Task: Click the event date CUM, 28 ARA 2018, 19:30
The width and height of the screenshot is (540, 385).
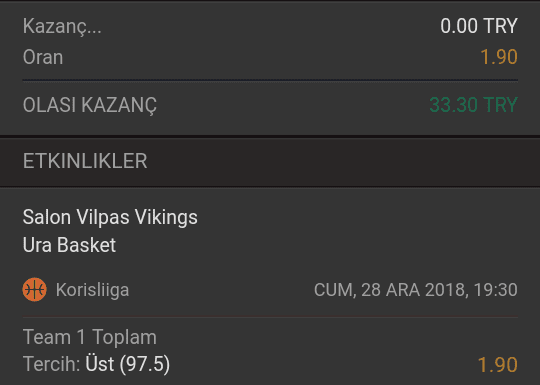Action: tap(416, 290)
